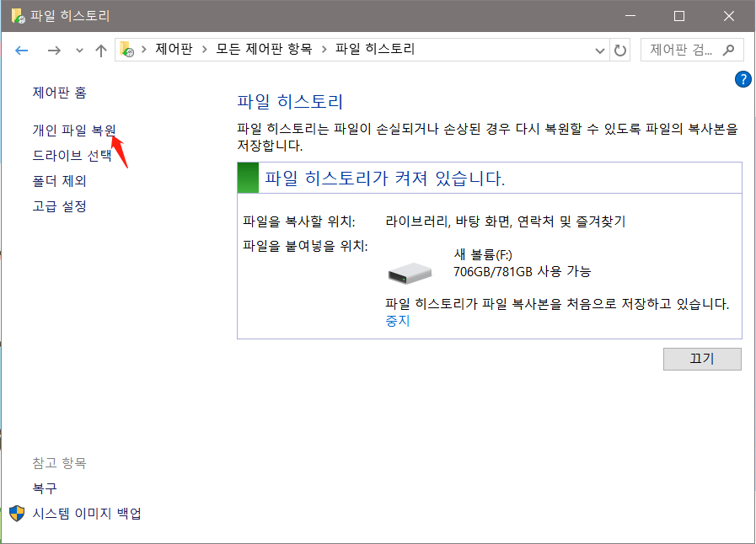Click the File History icon in address bar
The width and height of the screenshot is (756, 544).
(127, 49)
